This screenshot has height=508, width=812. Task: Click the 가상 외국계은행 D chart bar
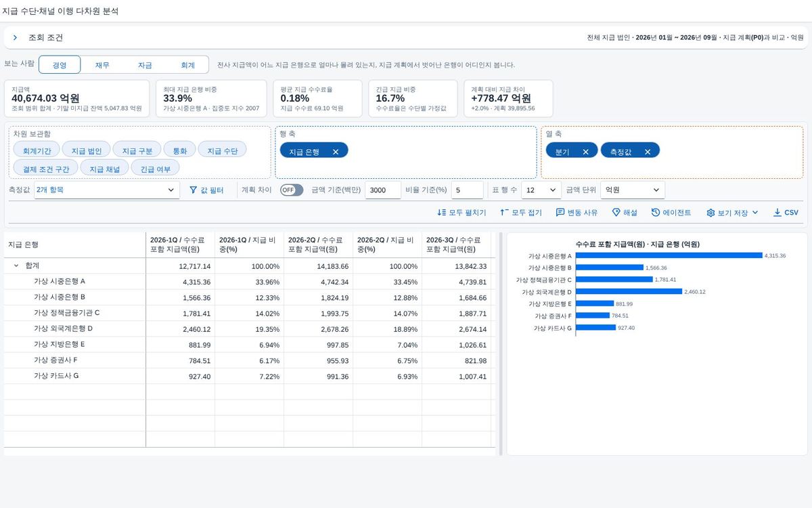(629, 292)
